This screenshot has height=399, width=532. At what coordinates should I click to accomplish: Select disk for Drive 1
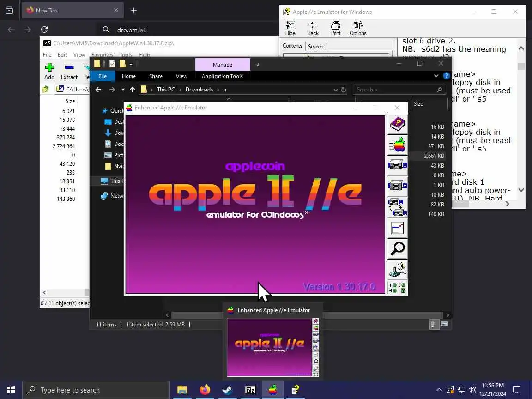point(397,166)
